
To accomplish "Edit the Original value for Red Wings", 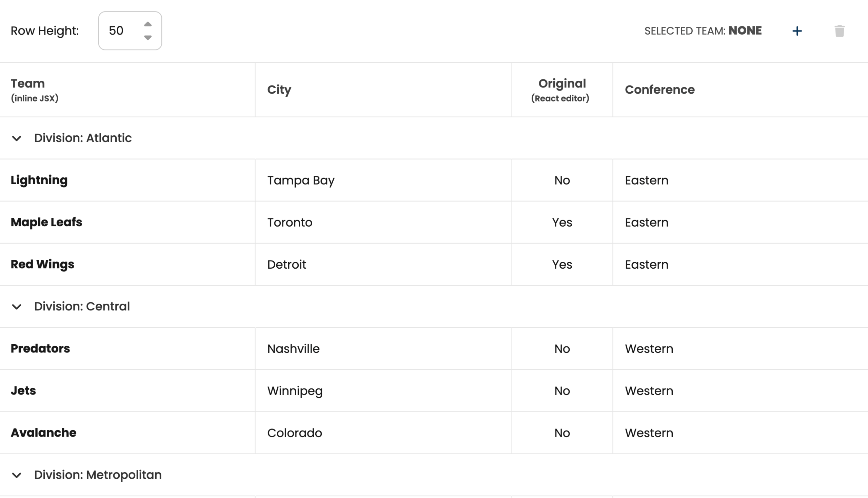I will tap(562, 264).
